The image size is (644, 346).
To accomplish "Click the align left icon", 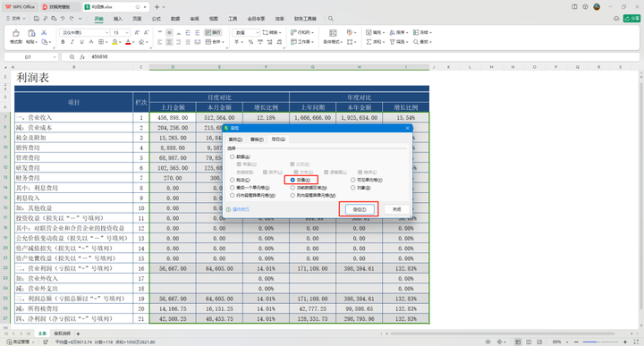I will coord(160,42).
